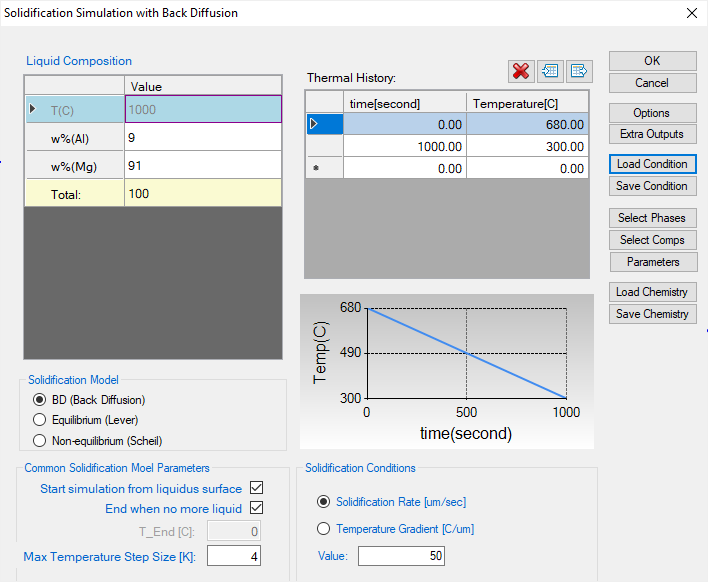Viewport: 708px width, 582px height.
Task: Edit the w%(Al) value cell
Action: click(x=203, y=137)
